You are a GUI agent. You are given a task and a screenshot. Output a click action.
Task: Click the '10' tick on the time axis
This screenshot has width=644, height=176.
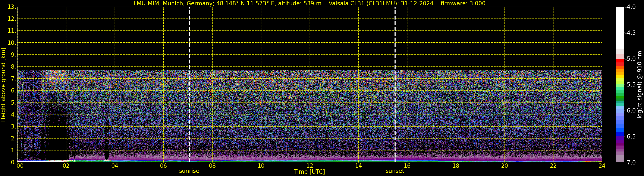261,166
